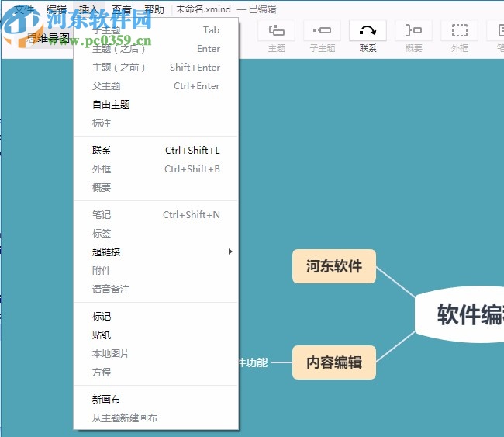Choose 外框 menu entry with Ctrl+Shift+B
The height and width of the screenshot is (437, 504).
(156, 169)
